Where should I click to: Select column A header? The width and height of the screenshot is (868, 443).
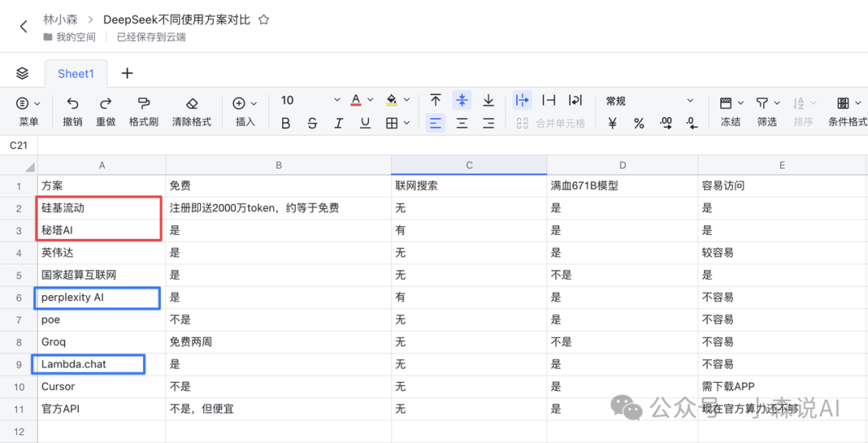coord(102,165)
